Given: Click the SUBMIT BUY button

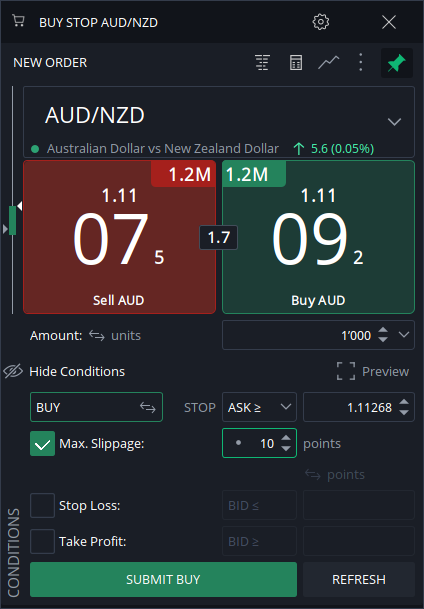Looking at the screenshot, I should 163,579.
